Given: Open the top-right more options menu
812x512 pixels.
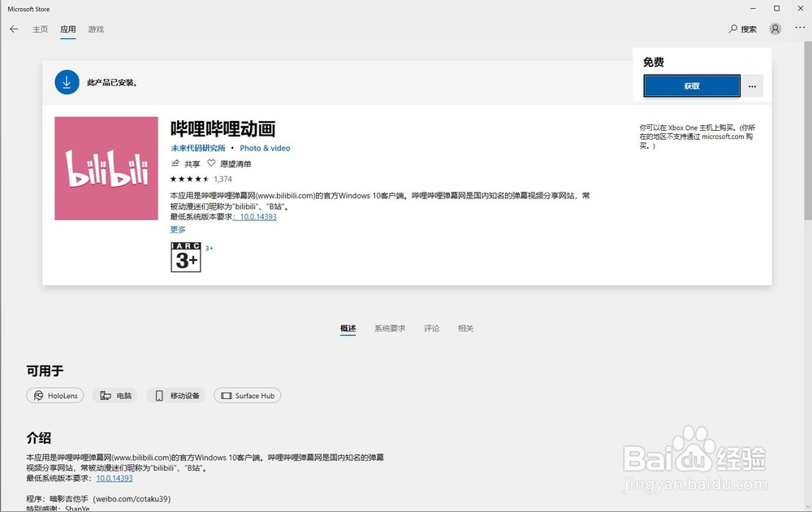Looking at the screenshot, I should 800,28.
